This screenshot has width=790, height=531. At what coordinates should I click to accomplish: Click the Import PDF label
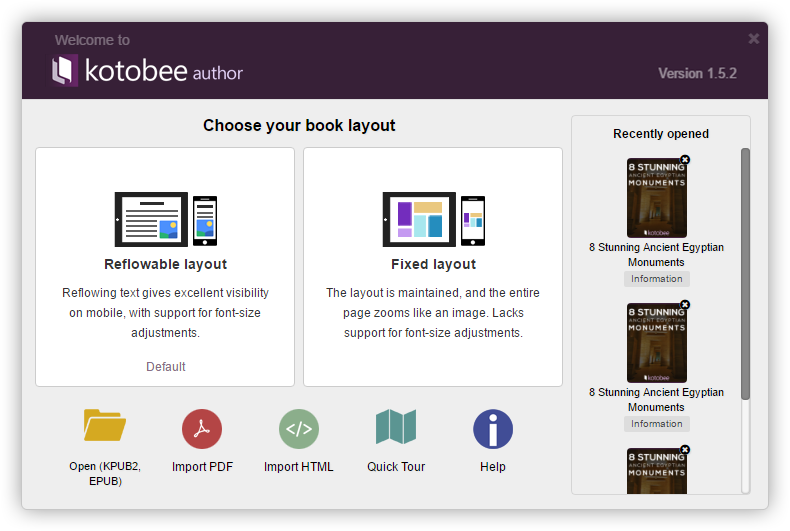[202, 467]
